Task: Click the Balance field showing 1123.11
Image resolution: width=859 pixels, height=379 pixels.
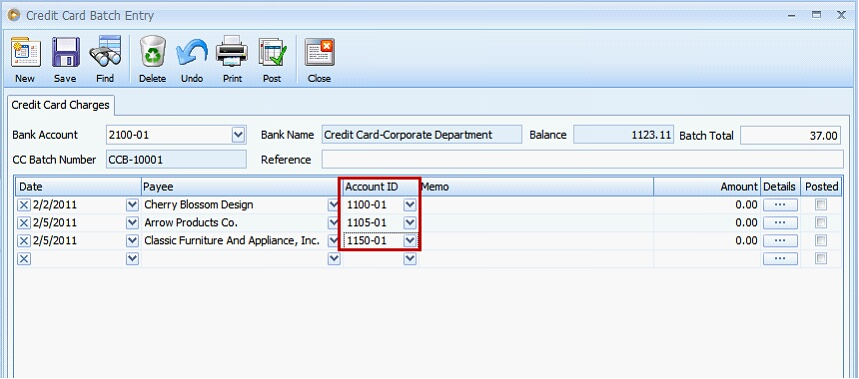Action: (623, 135)
